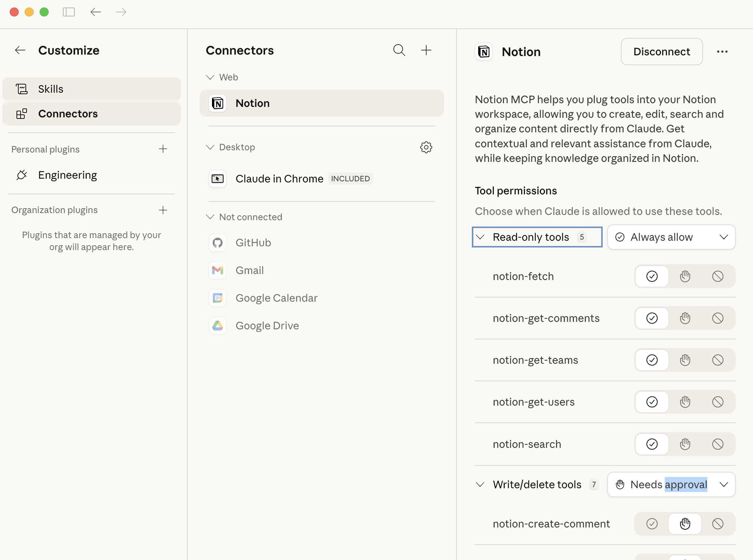Image resolution: width=753 pixels, height=560 pixels.
Task: Select the Claude in Chrome connector
Action: point(322,179)
